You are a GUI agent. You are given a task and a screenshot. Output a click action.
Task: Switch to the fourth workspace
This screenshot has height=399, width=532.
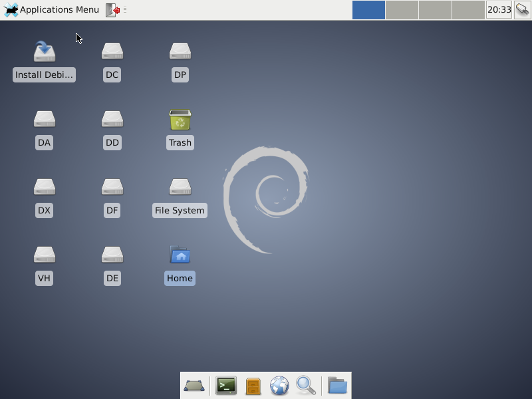[468, 10]
